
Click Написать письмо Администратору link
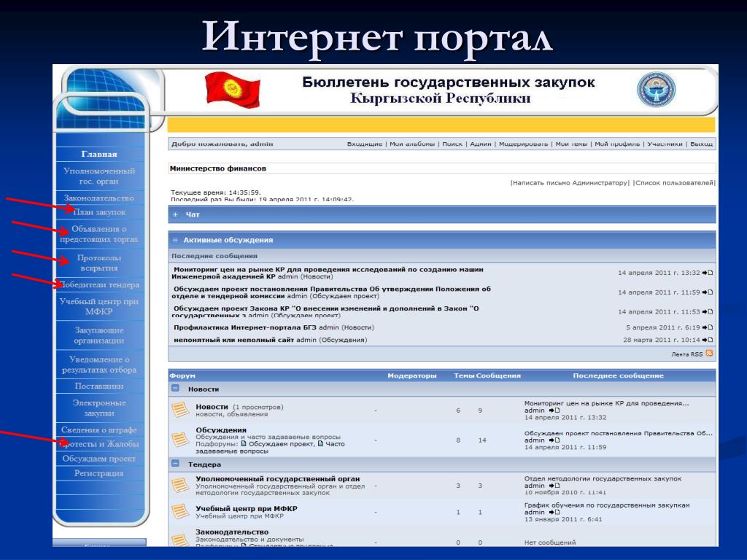click(x=570, y=183)
